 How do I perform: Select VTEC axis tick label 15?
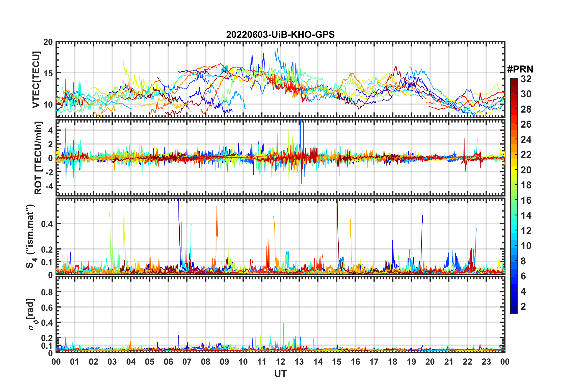pyautogui.click(x=48, y=73)
